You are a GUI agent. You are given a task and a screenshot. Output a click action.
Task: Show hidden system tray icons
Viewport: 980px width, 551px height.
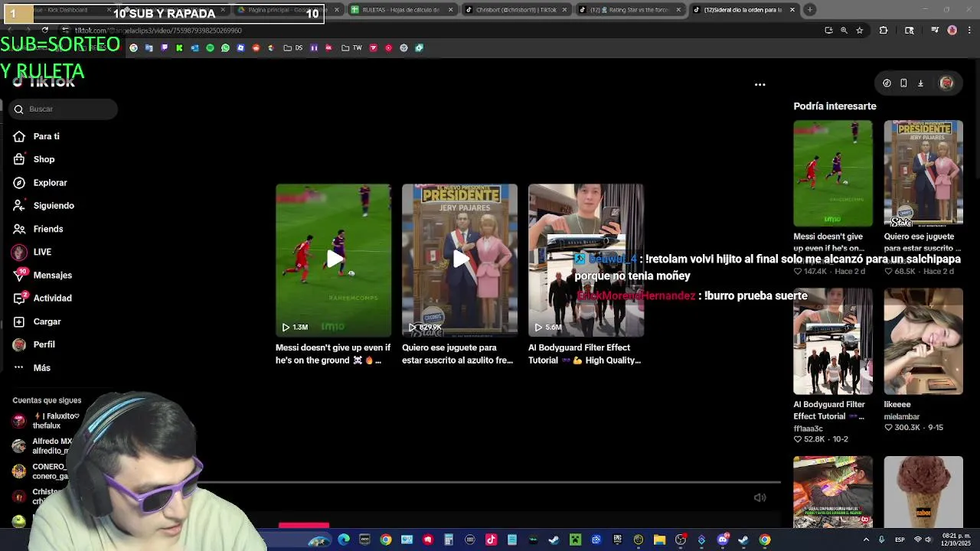[866, 540]
